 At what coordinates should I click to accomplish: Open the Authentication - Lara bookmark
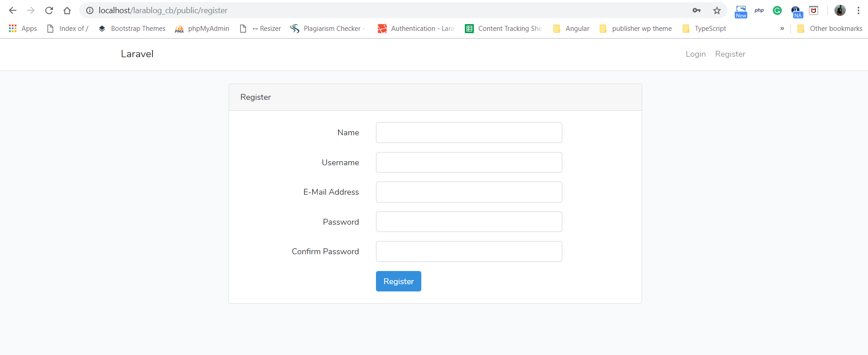416,28
